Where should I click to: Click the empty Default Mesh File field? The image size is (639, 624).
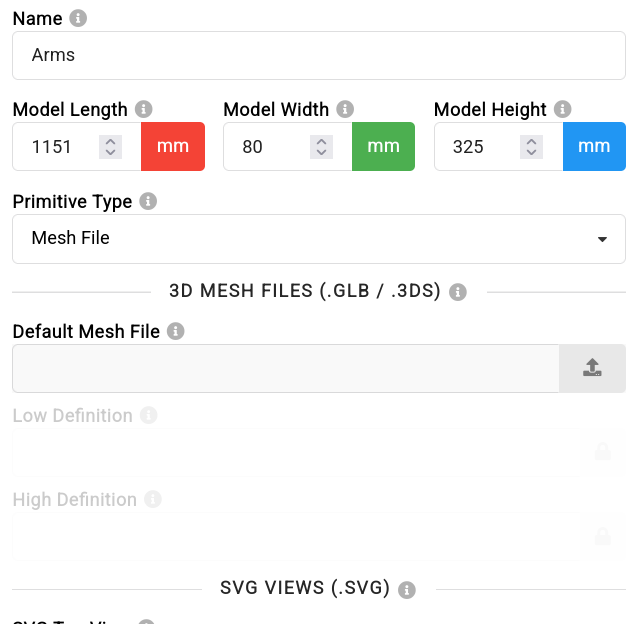point(286,368)
